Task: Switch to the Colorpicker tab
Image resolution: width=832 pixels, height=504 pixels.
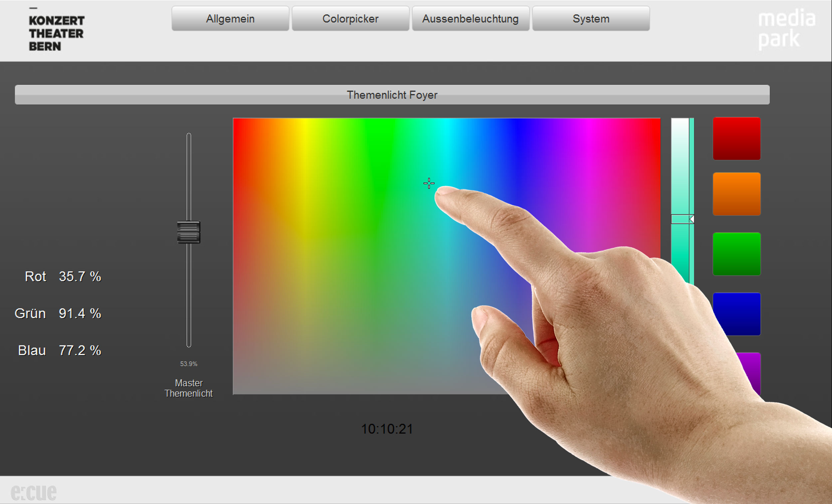Action: [350, 19]
